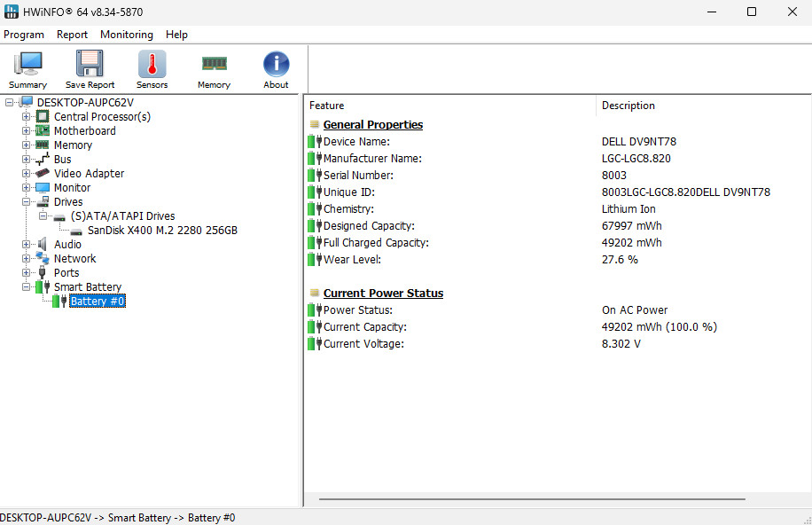Screen dimensions: 812x525
Task: Click the 67997 mWh designed capacity value
Action: (632, 225)
